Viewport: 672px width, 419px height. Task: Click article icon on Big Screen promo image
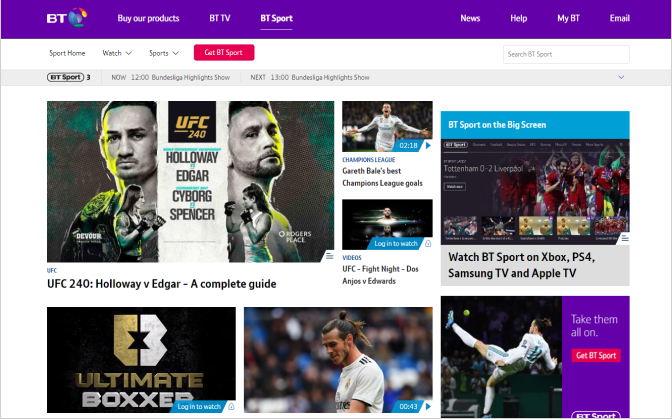[625, 238]
